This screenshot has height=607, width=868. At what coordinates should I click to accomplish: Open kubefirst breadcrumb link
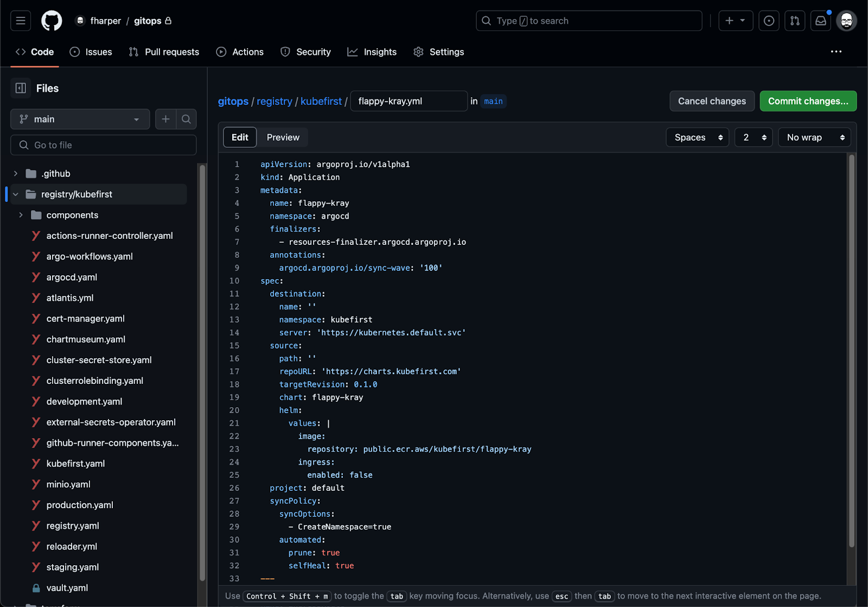(x=321, y=101)
